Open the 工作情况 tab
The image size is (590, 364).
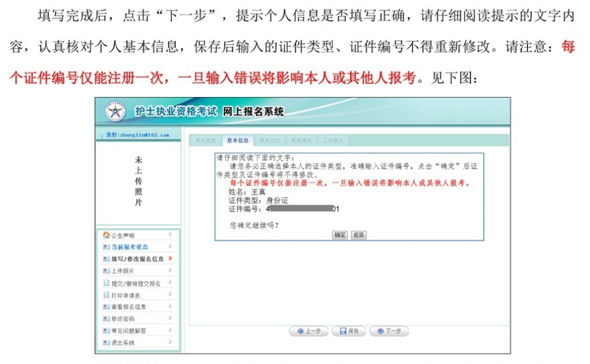point(333,141)
